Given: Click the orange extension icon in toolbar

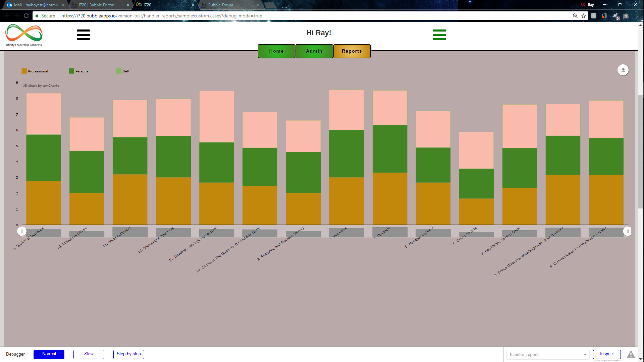Looking at the screenshot, I should tap(604, 16).
